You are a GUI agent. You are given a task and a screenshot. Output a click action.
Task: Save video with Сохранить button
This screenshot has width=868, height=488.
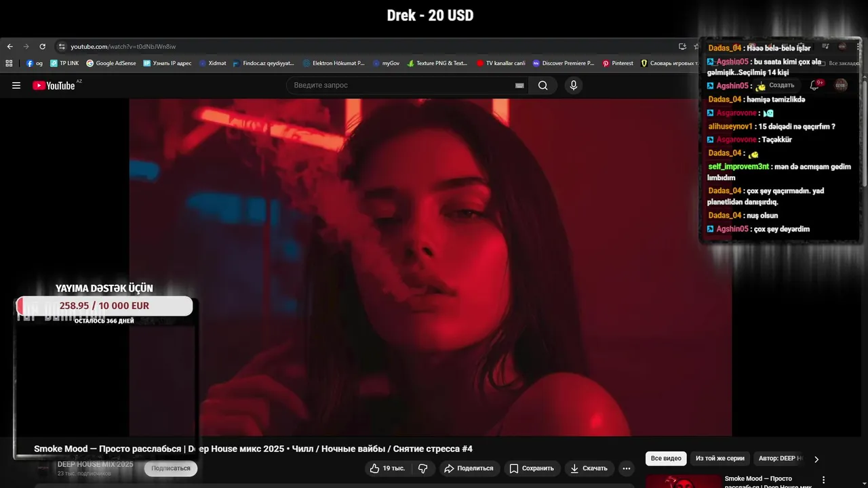tap(532, 468)
